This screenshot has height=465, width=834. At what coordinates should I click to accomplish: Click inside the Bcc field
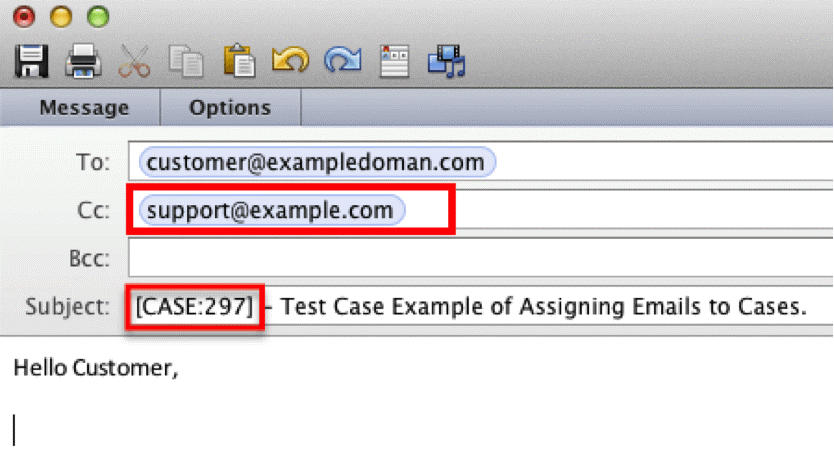(480, 258)
